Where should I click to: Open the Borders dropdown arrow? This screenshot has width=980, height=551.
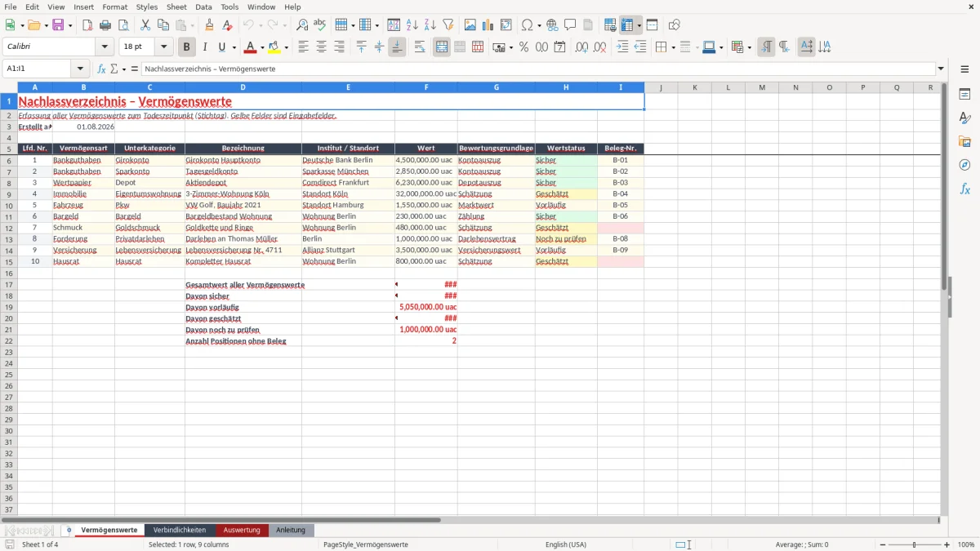(673, 47)
